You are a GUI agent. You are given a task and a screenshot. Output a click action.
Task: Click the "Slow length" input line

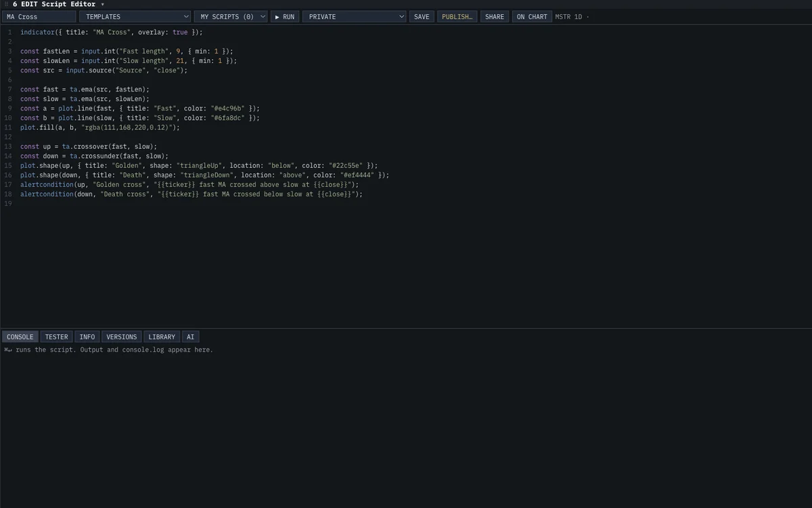pyautogui.click(x=129, y=60)
